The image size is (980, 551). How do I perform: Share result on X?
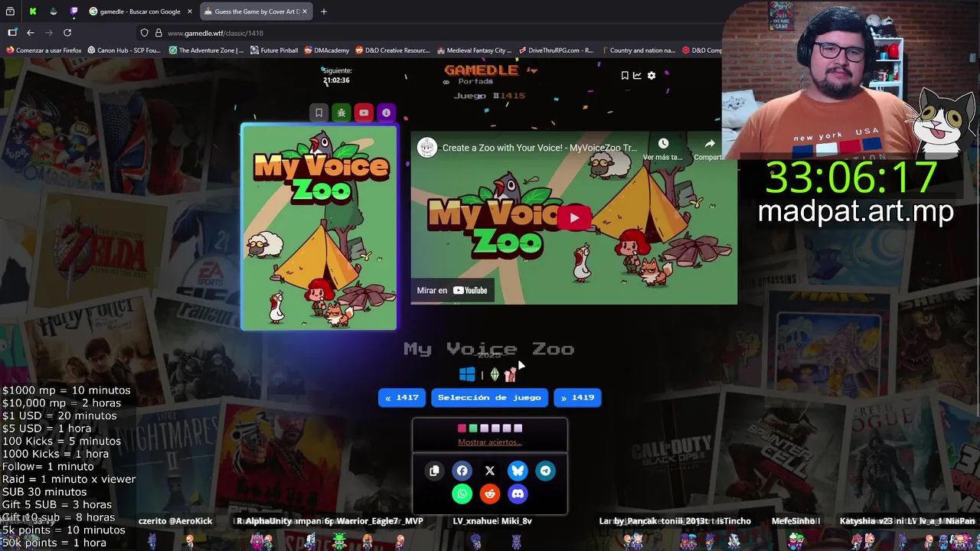click(490, 471)
